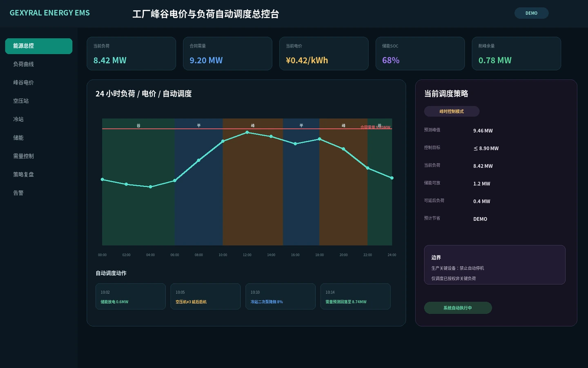Image resolution: width=588 pixels, height=368 pixels.
Task: Click the load curve point at 24:00
Action: pyautogui.click(x=392, y=178)
